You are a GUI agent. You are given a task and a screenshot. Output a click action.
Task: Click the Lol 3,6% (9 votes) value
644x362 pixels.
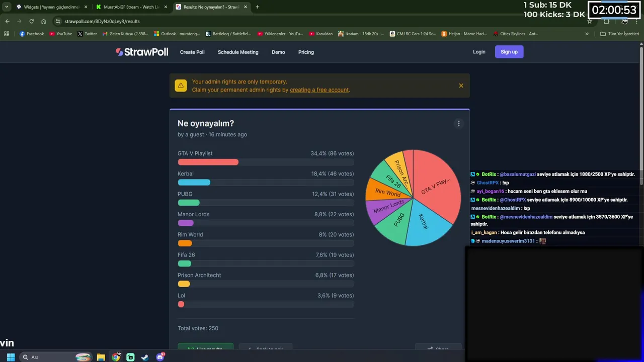336,296
